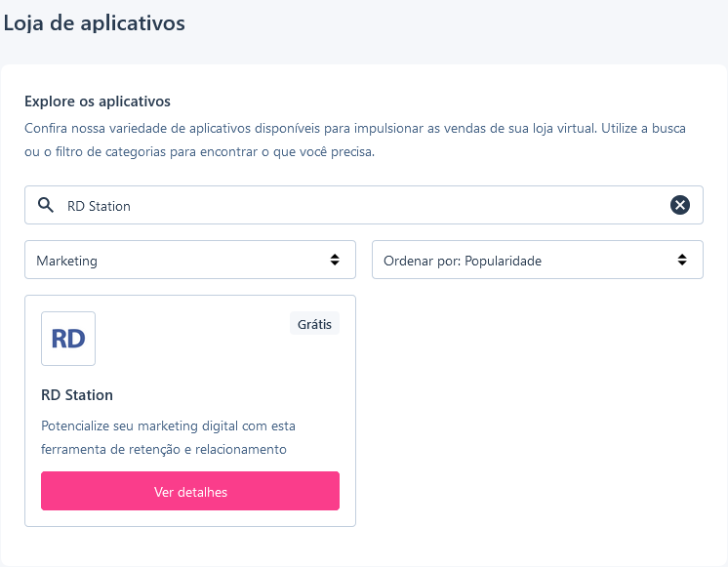Click the Popularidade text in sort selector
728x567 pixels.
click(503, 261)
